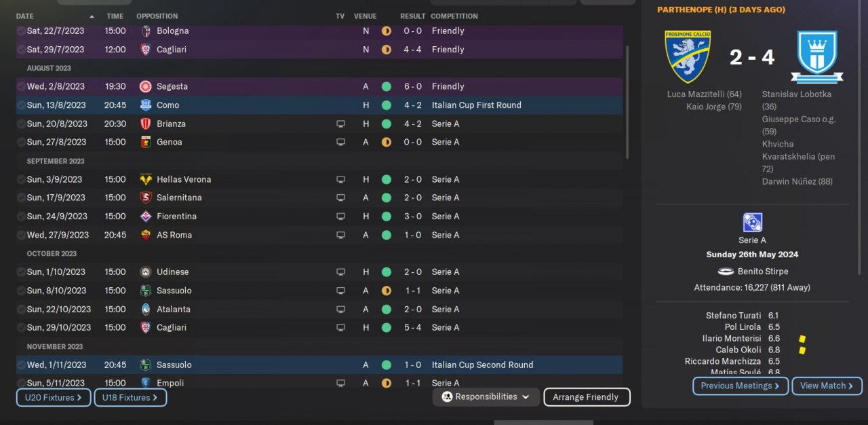Click the Frosinone Calcio club crest
Image resolution: width=868 pixels, height=425 pixels.
point(687,56)
